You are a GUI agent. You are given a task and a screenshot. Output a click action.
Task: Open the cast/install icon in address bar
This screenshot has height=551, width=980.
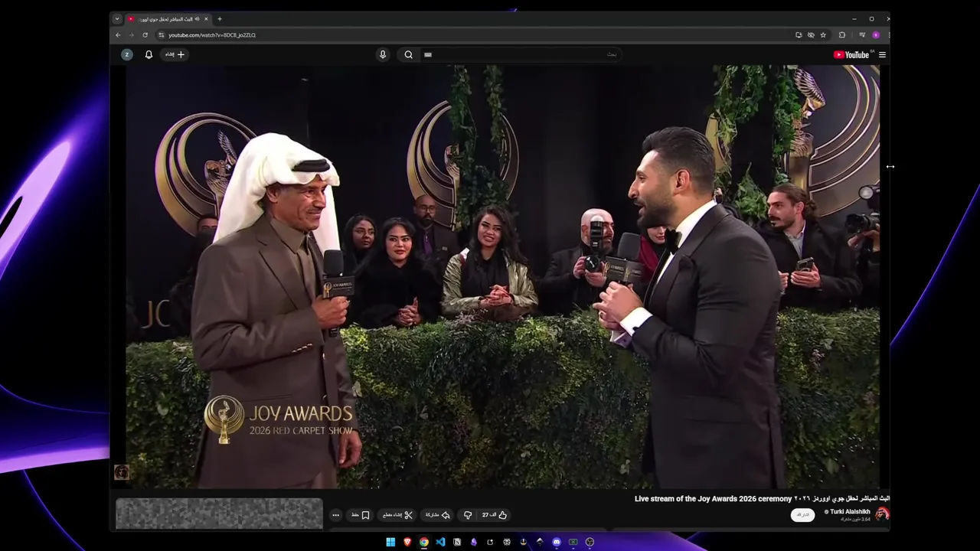click(x=799, y=35)
